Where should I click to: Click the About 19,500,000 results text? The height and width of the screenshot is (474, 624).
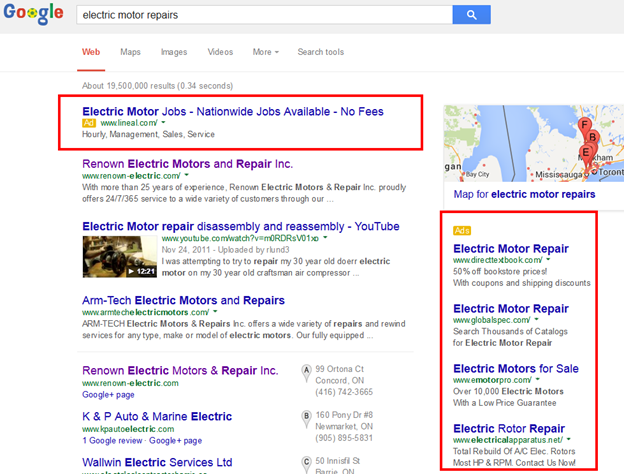point(158,86)
